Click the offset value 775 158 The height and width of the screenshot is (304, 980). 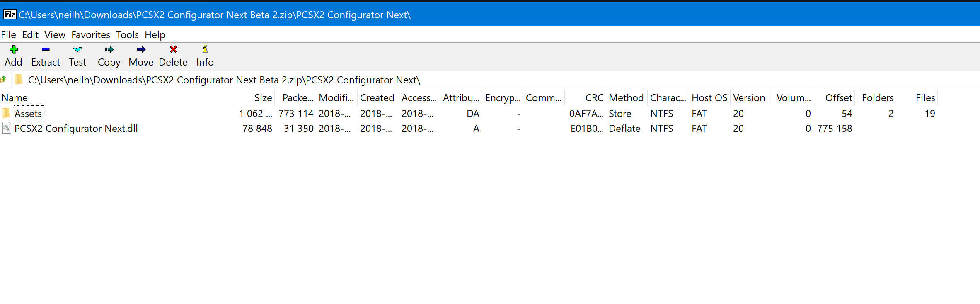pyautogui.click(x=835, y=129)
